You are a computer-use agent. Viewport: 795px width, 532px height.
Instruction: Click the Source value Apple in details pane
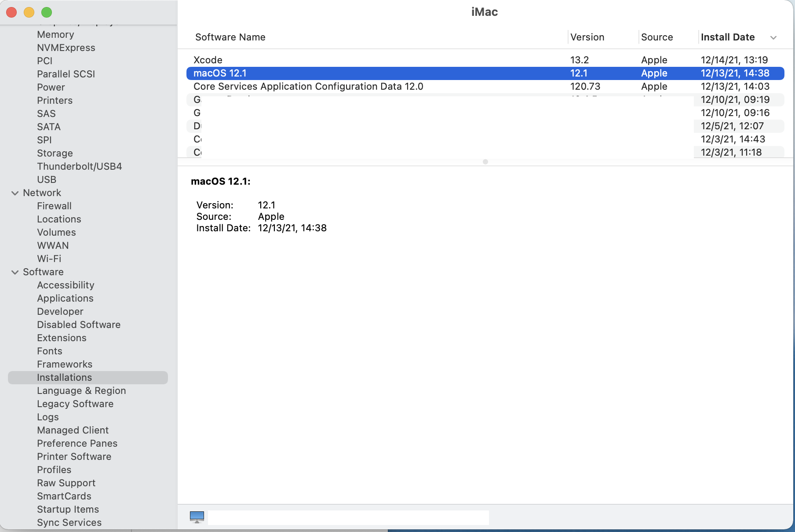(271, 217)
